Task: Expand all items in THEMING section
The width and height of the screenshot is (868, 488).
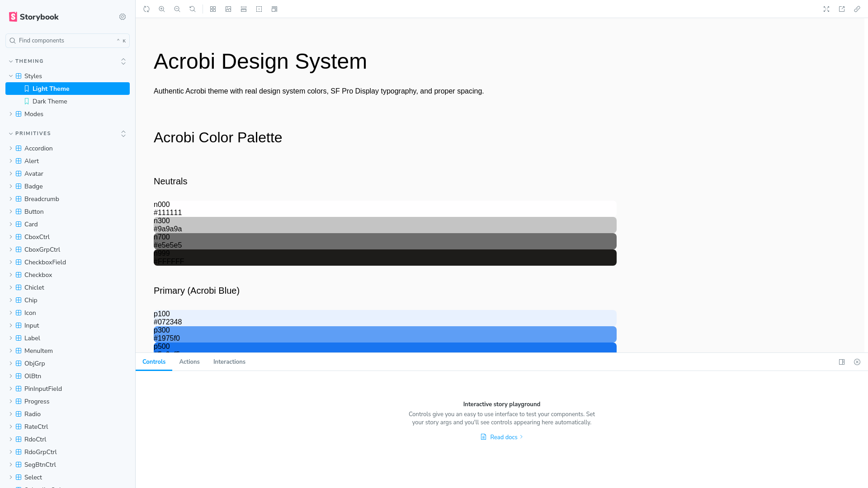Action: tap(123, 61)
